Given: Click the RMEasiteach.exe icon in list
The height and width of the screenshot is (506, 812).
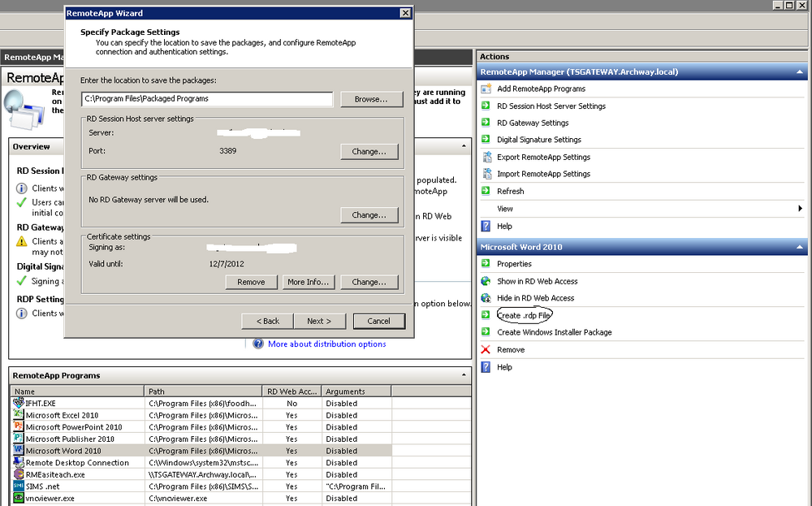Looking at the screenshot, I should [x=19, y=474].
